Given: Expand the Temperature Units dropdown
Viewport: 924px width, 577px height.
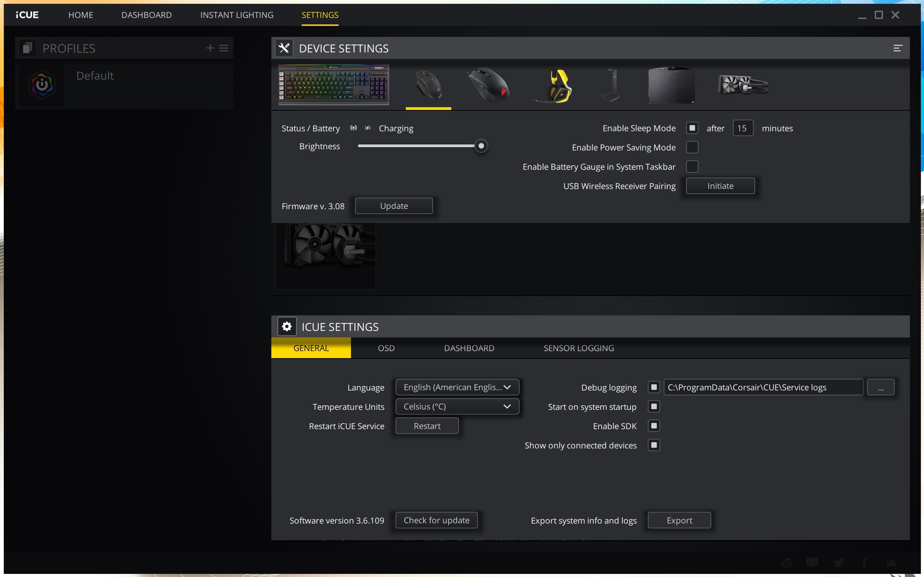Looking at the screenshot, I should [457, 407].
